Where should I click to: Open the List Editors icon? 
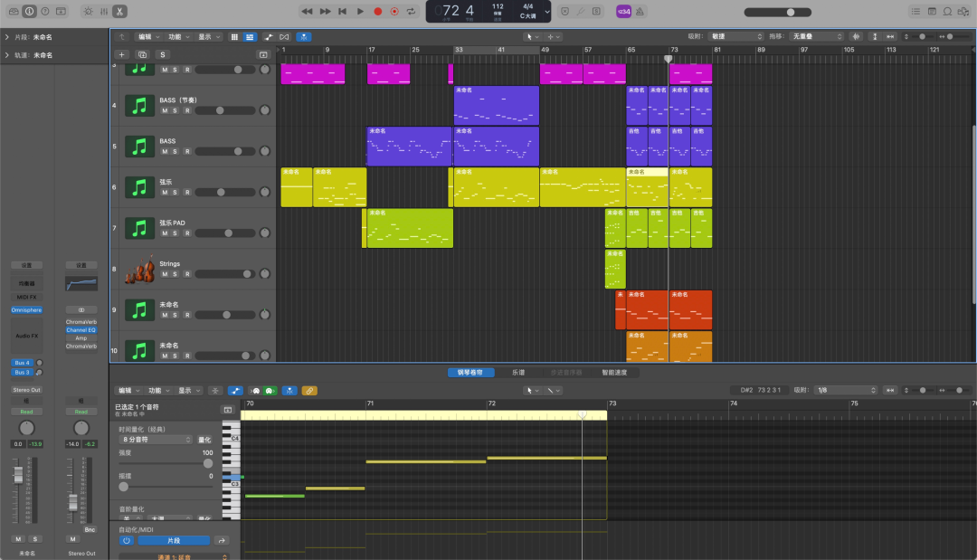pyautogui.click(x=915, y=11)
